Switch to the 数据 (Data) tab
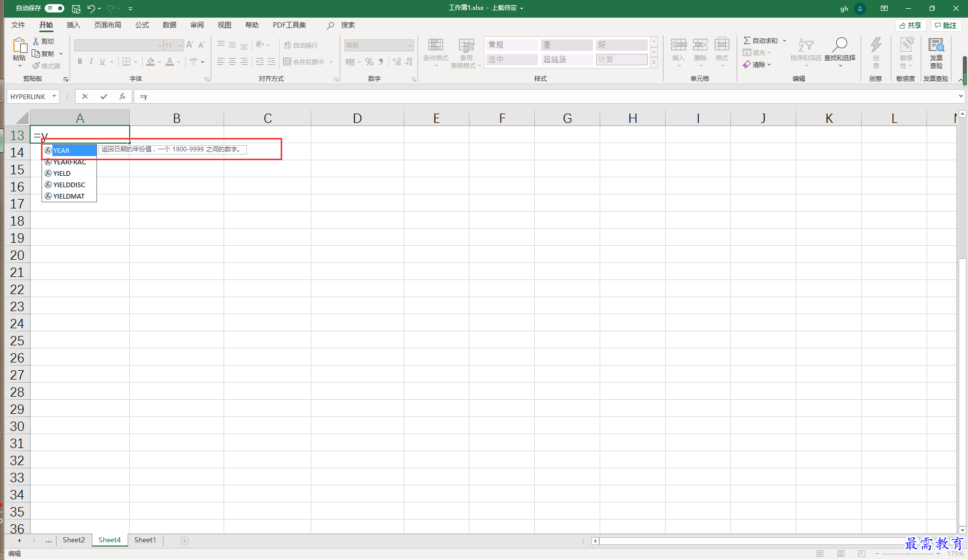The image size is (968, 560). point(170,25)
